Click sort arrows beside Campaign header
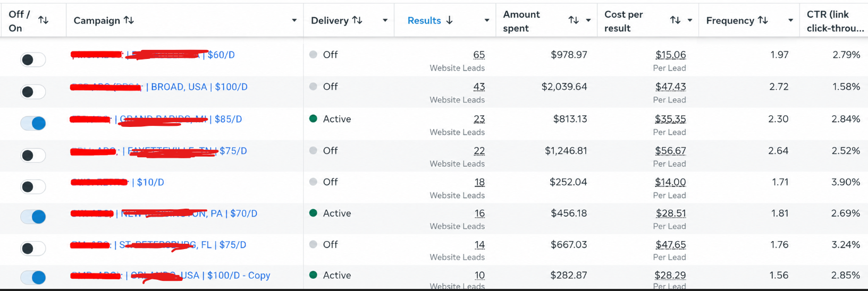 click(129, 20)
